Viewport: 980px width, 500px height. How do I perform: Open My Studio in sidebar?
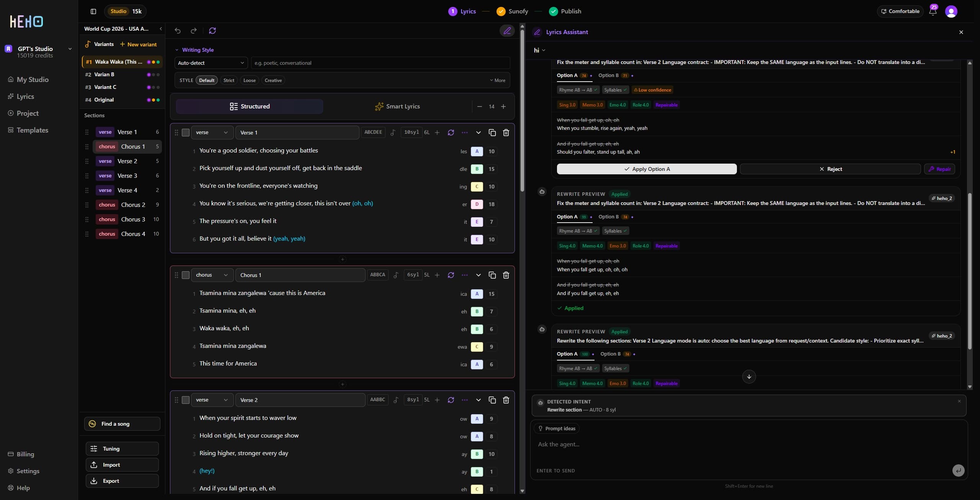point(28,80)
